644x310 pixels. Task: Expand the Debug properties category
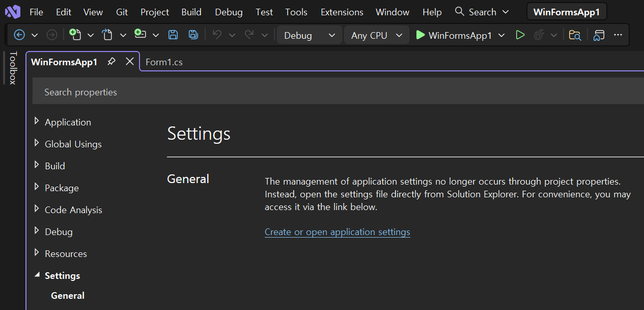[37, 231]
